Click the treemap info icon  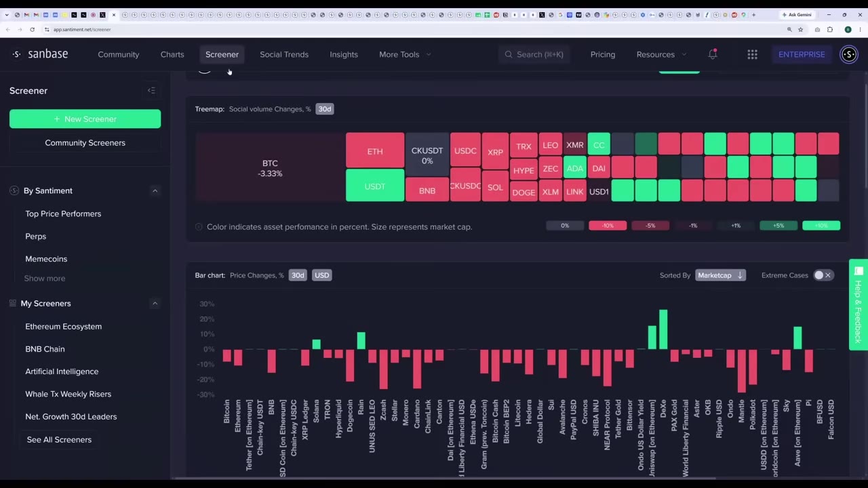coord(199,227)
